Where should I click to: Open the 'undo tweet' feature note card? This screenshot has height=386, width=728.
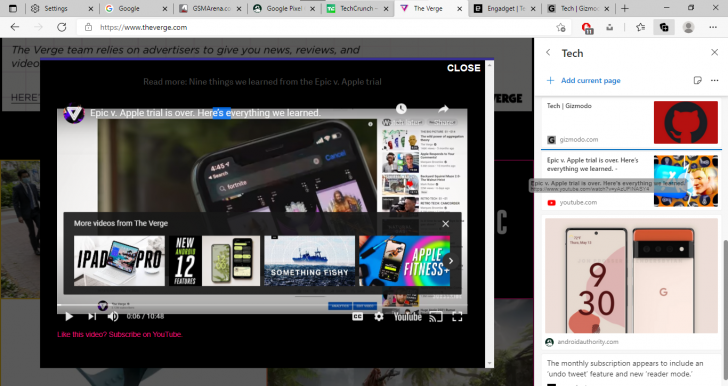tap(631, 370)
